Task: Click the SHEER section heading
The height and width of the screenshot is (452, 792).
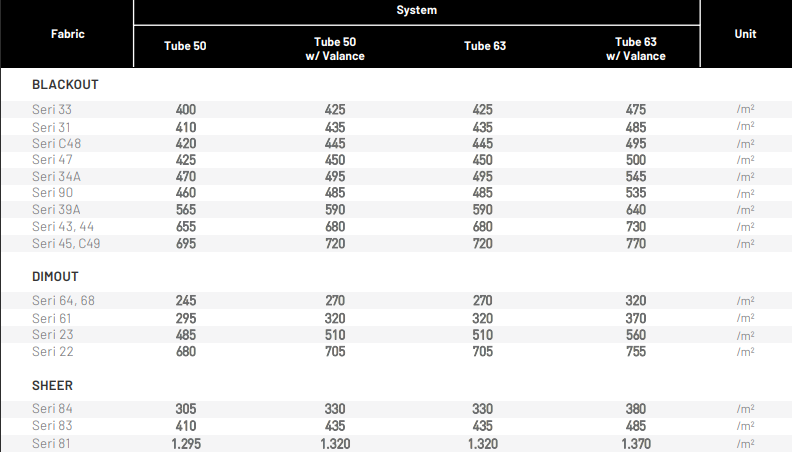Action: 53,385
